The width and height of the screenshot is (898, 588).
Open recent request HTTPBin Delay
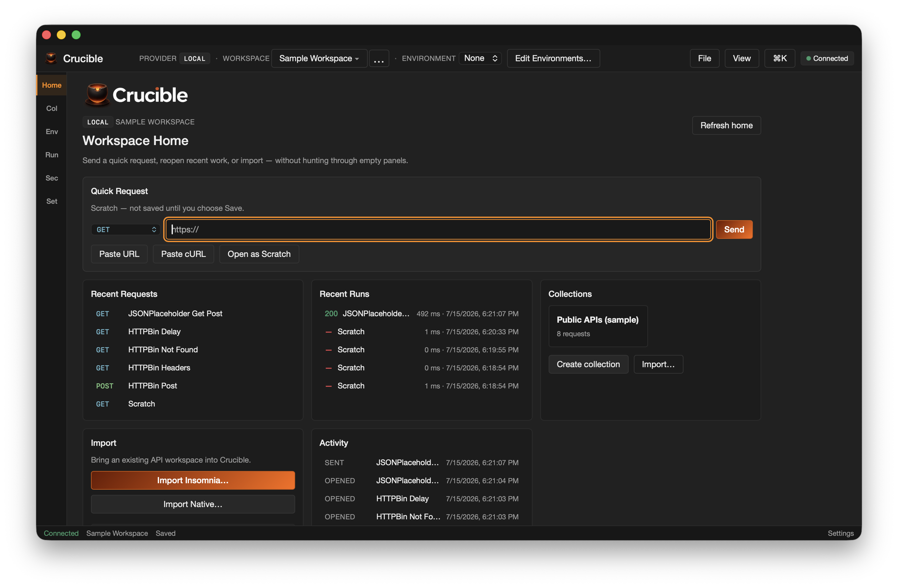pos(193,331)
